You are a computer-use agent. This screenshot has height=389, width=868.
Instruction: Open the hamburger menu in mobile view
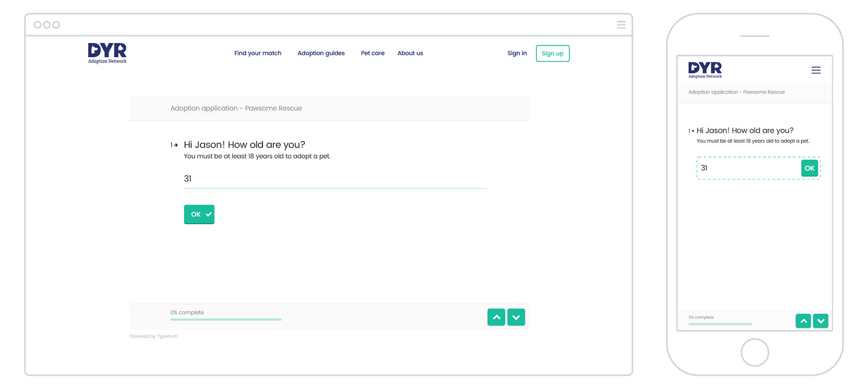click(816, 70)
